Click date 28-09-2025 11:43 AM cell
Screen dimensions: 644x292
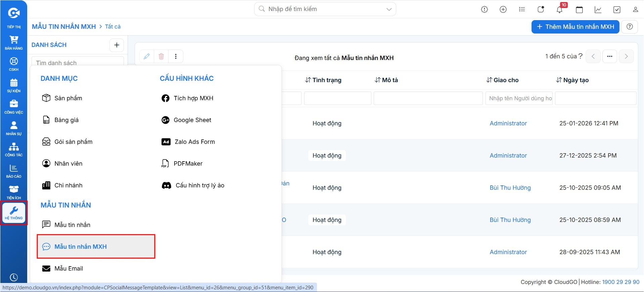tap(590, 252)
